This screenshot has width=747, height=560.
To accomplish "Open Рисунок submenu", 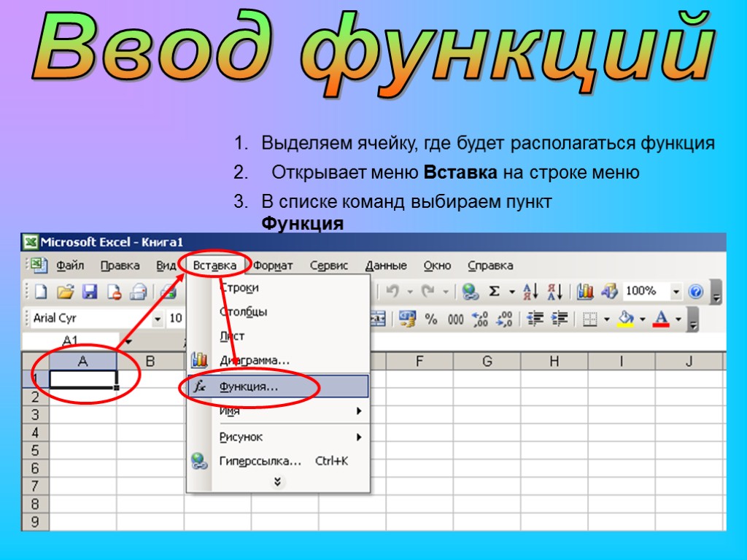I will tap(278, 437).
